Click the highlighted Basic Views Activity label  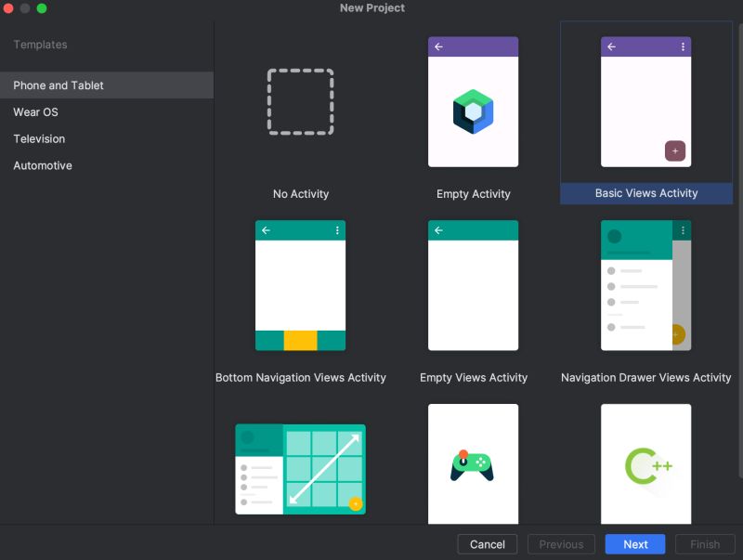pos(646,193)
